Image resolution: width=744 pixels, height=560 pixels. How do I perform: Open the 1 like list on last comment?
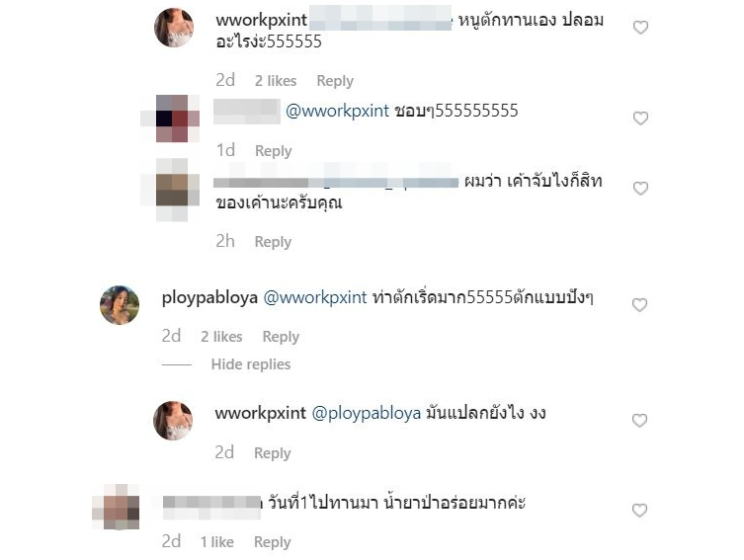[x=216, y=542]
